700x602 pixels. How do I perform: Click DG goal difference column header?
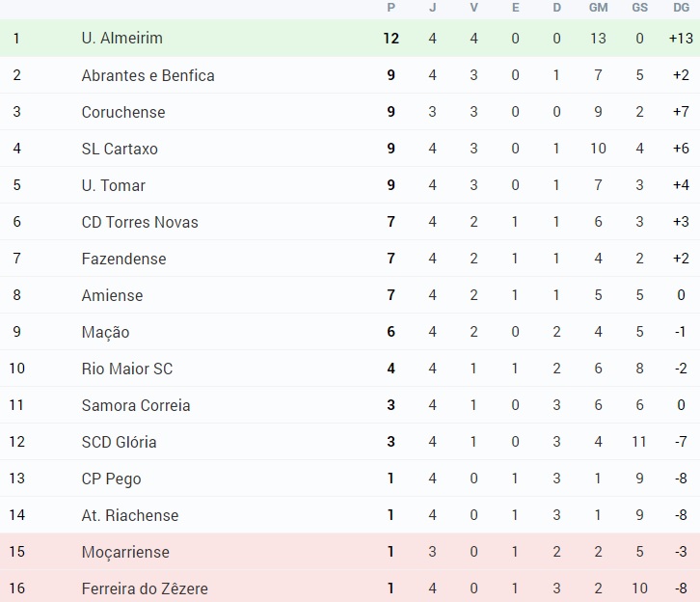682,8
